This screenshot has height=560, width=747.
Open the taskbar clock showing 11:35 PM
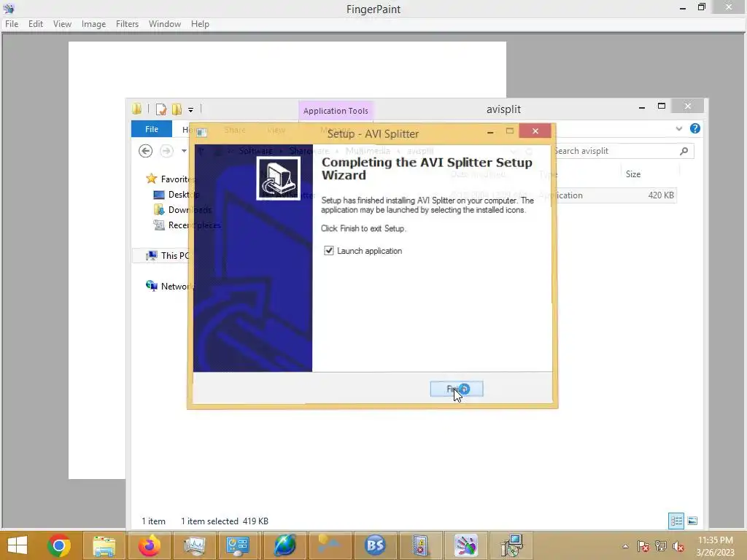[x=716, y=546]
